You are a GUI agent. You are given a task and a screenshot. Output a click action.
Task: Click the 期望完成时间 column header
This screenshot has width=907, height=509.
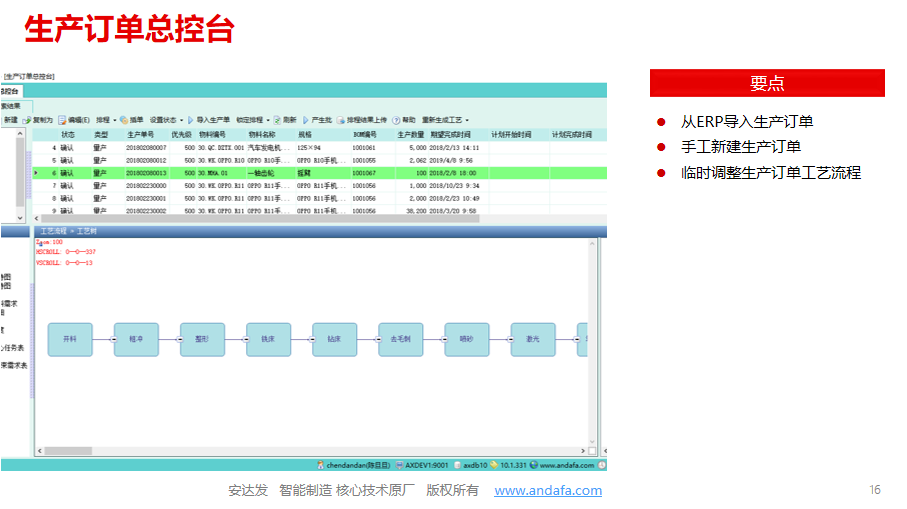(x=451, y=135)
